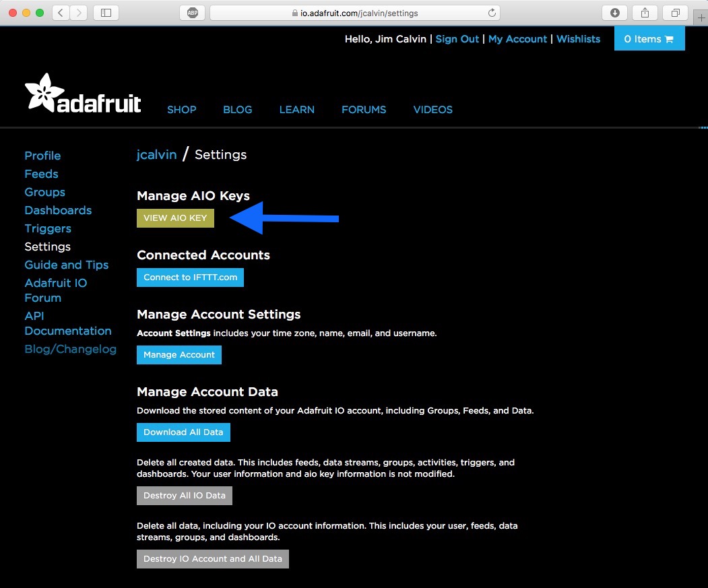Click the Safari forward navigation arrow
The height and width of the screenshot is (588, 708).
pos(79,13)
